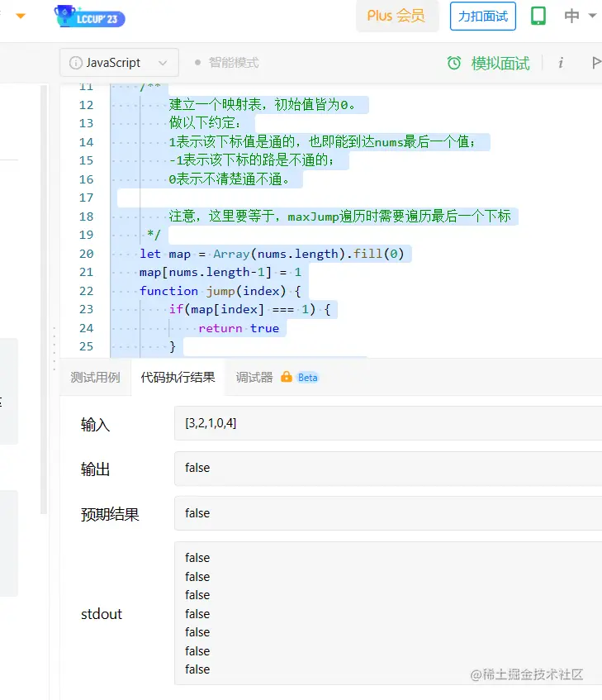This screenshot has height=700, width=602.
Task: Click the 预期结果 box showing false
Action: click(x=388, y=513)
